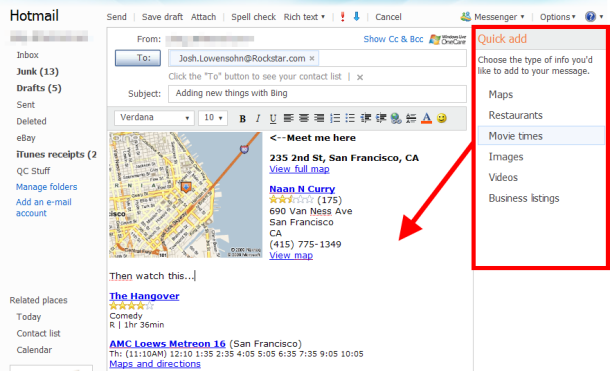Center-align the message text
This screenshot has width=610, height=371.
303,118
